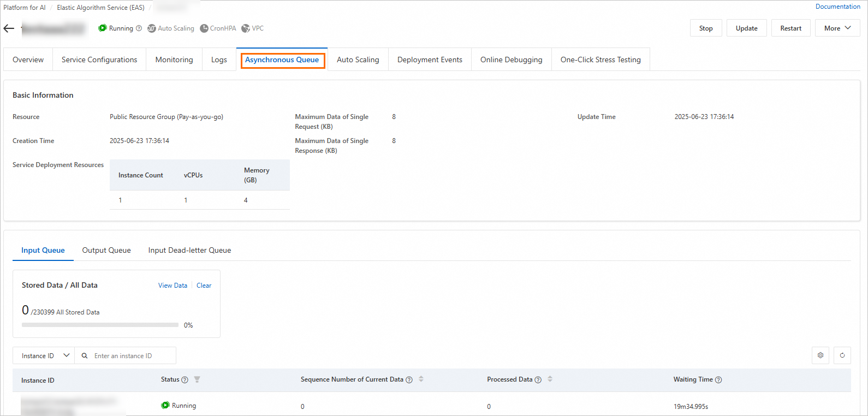This screenshot has height=416, width=868.
Task: Click the /230399 All Stored Data text
Action: point(65,312)
